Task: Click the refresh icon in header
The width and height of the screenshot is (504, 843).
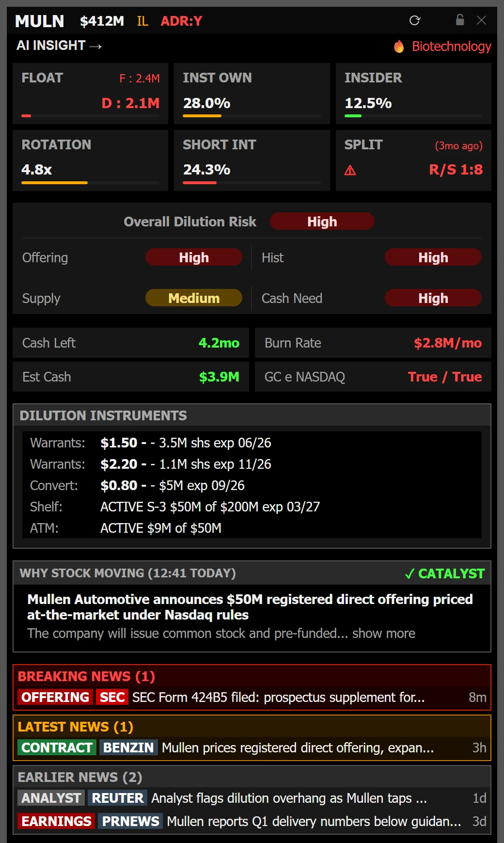Action: click(x=415, y=20)
